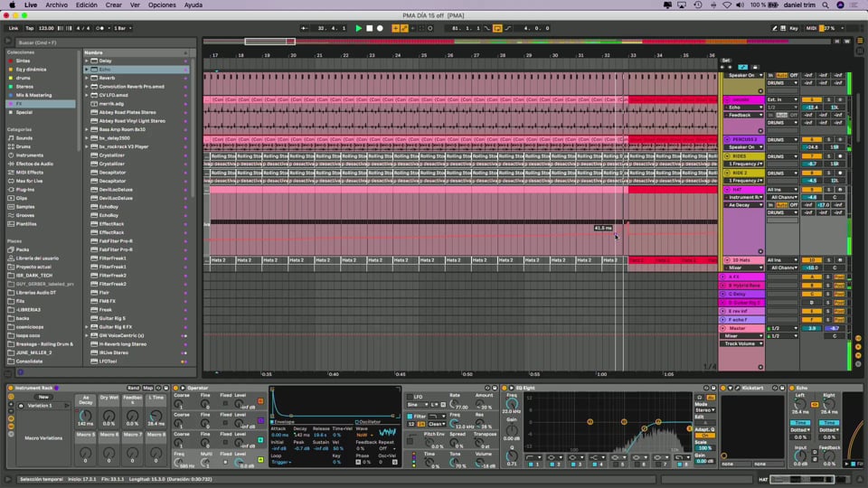The image size is (868, 488).
Task: Open the Efectos de Audio category
Action: point(34,164)
